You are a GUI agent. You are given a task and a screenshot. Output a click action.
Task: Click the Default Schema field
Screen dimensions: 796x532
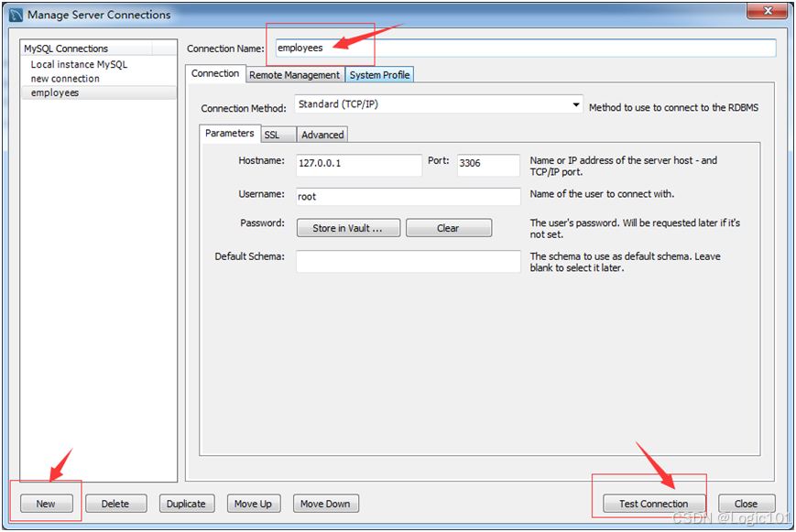tap(409, 261)
